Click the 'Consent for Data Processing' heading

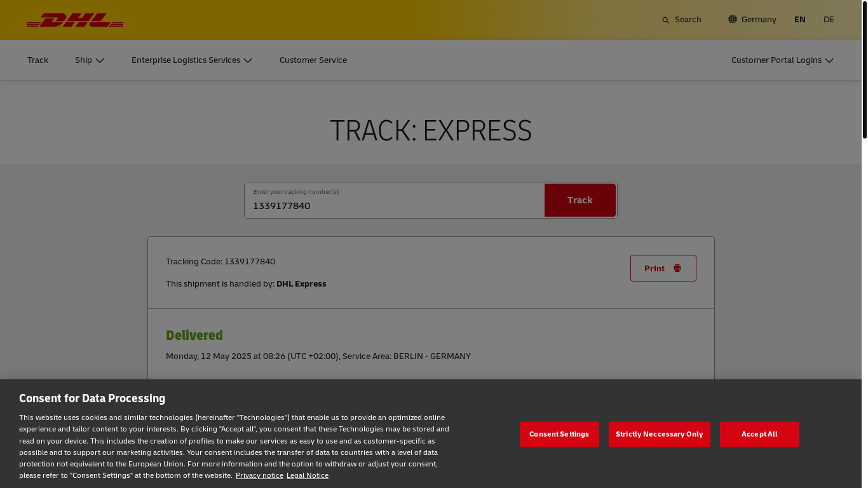pos(92,398)
